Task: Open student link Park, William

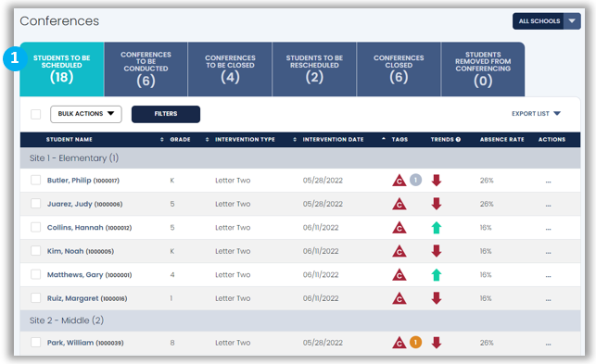Action: (x=85, y=343)
